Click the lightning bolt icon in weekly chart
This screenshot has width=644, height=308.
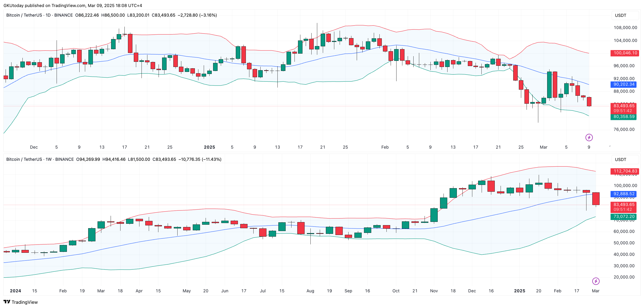tap(596, 281)
